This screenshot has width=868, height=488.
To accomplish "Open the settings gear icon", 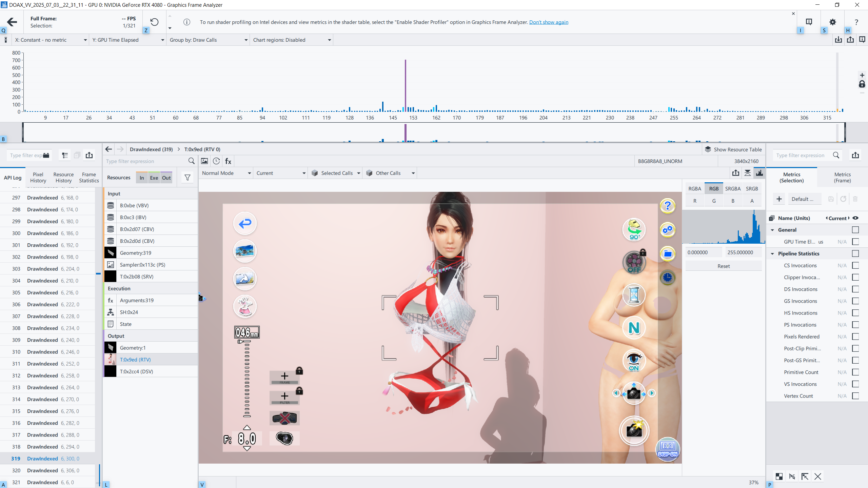I will coord(832,22).
